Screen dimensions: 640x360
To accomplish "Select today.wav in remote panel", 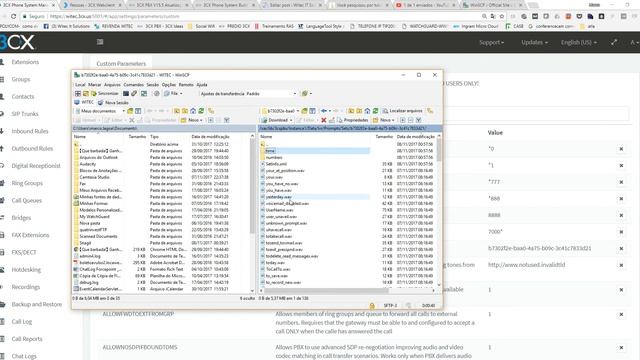I will 275,262.
